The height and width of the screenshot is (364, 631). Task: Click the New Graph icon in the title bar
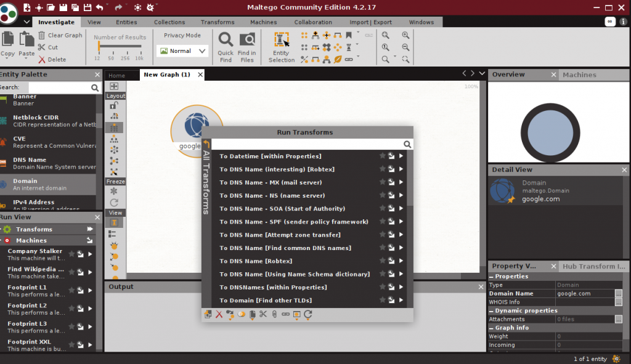coord(27,7)
